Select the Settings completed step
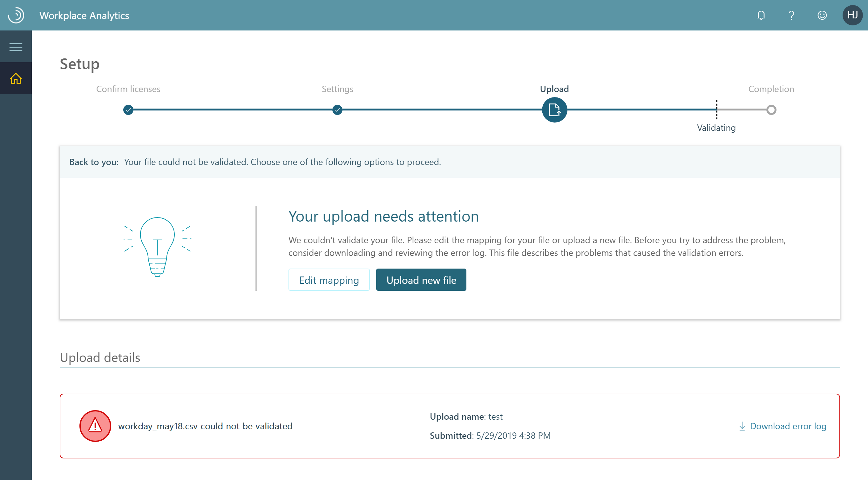Screen dimensions: 868x480 (338, 109)
